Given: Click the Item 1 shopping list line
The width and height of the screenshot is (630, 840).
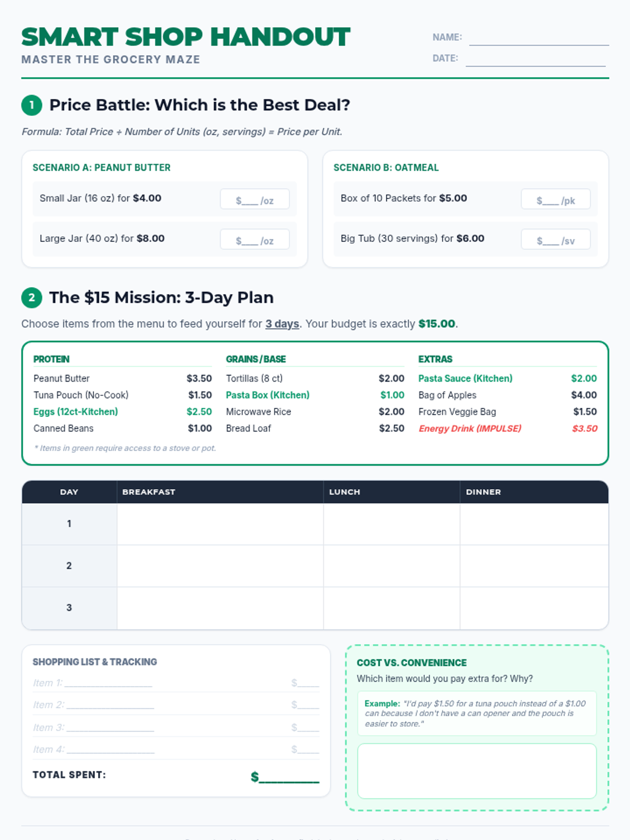Looking at the screenshot, I should (x=108, y=683).
